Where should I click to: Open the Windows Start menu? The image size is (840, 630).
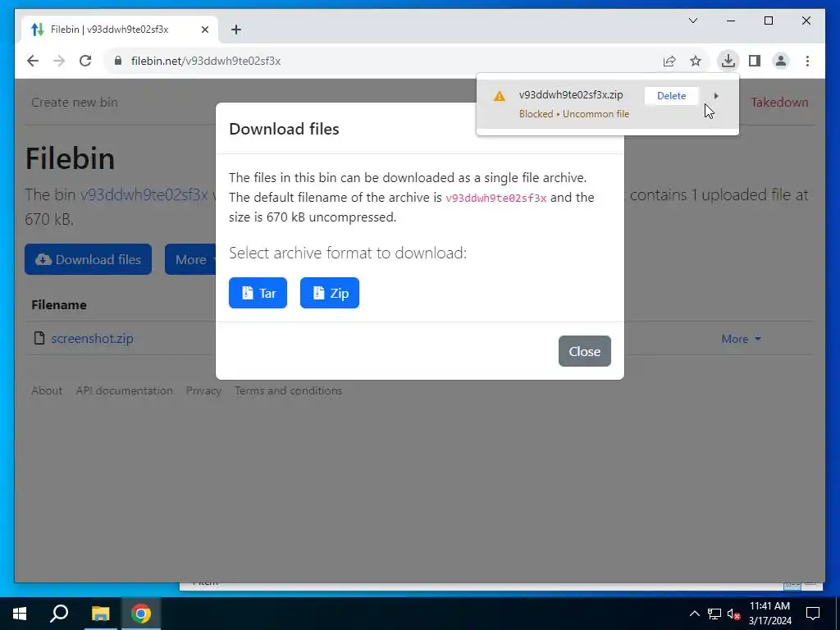click(x=20, y=614)
